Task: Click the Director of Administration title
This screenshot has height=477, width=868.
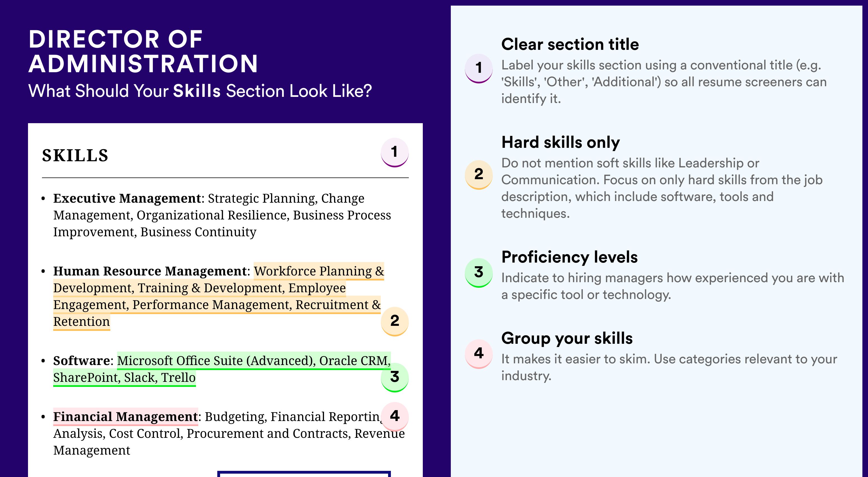Action: (x=143, y=51)
